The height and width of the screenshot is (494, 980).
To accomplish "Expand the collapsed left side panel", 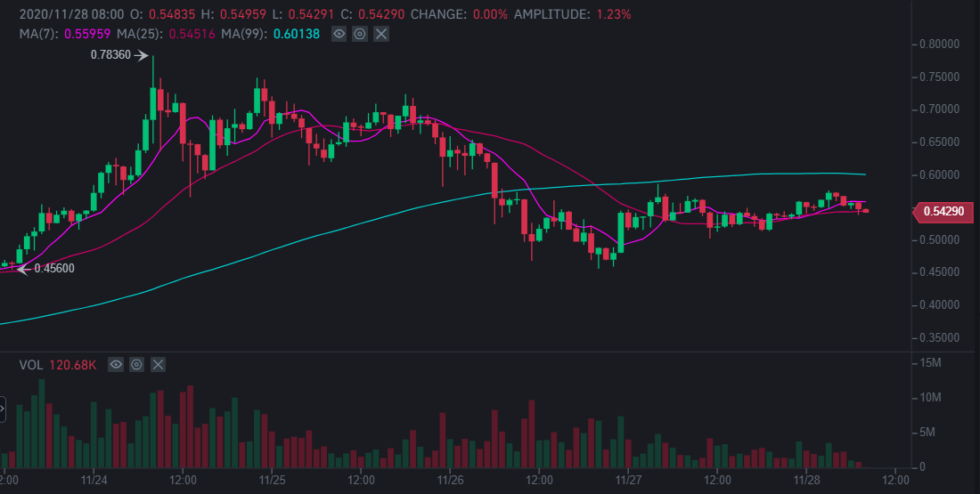I will 2,409.
